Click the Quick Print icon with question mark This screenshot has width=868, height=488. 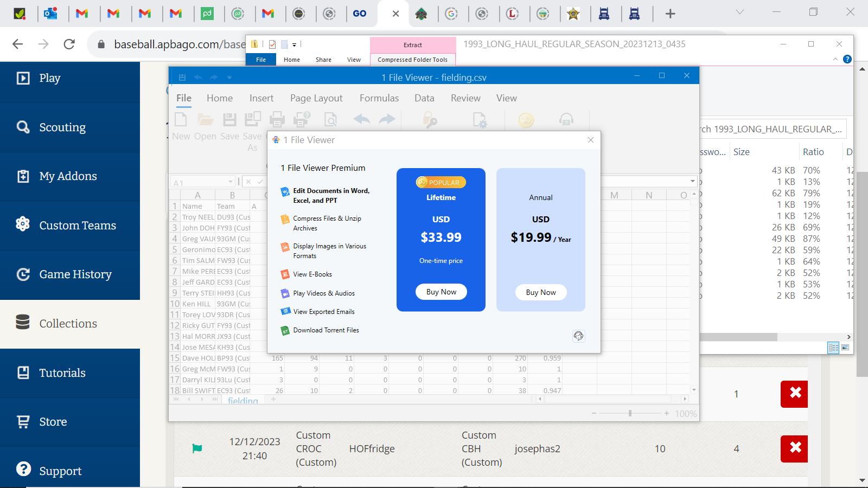click(302, 119)
